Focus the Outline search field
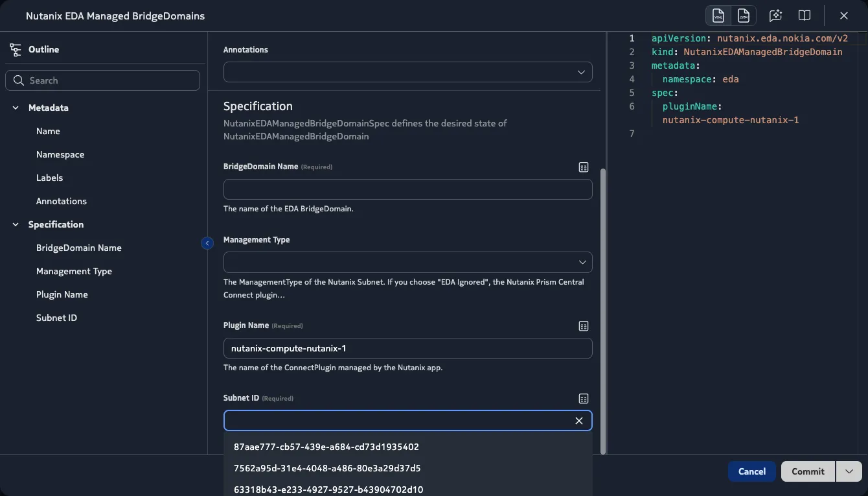This screenshot has width=868, height=496. 102,80
